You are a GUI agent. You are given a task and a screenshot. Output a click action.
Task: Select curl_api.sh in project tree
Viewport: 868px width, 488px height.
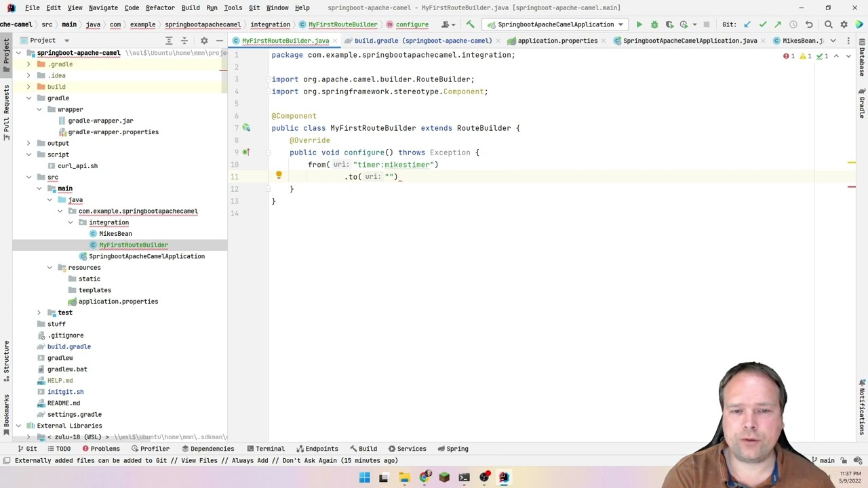[77, 166]
